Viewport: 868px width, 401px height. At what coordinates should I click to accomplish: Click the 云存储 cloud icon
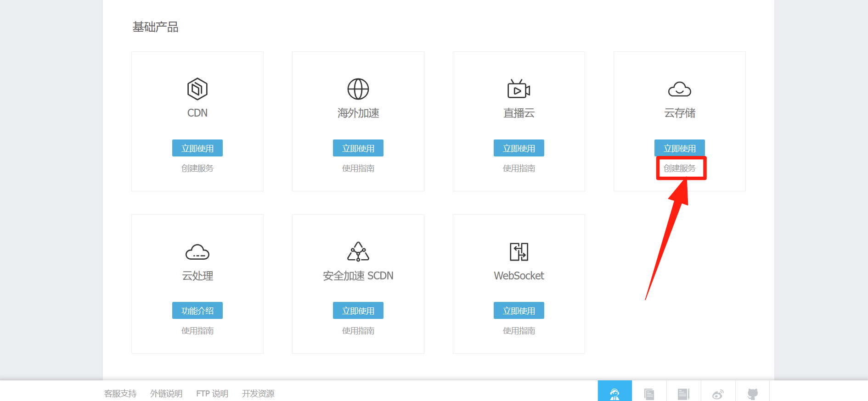[679, 89]
